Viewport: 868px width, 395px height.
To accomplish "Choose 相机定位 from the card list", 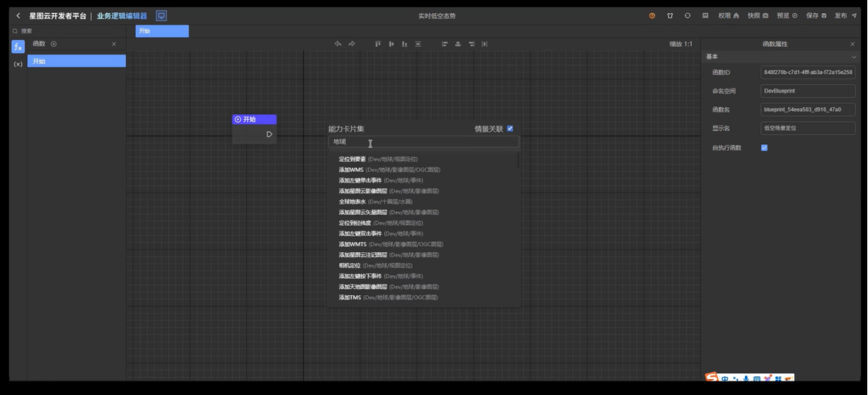I will [375, 265].
